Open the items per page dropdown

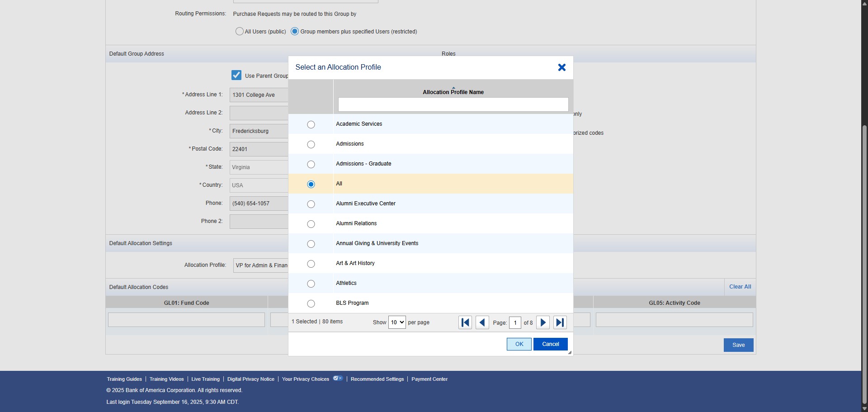tap(396, 322)
